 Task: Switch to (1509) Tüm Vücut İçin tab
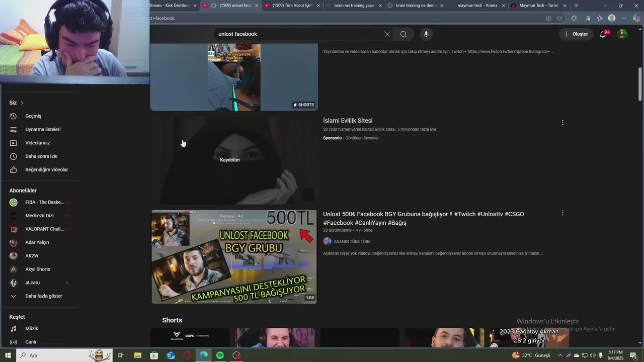[292, 6]
